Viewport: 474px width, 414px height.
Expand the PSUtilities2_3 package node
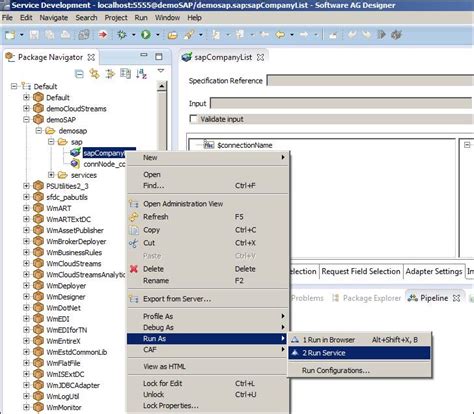tap(26, 186)
